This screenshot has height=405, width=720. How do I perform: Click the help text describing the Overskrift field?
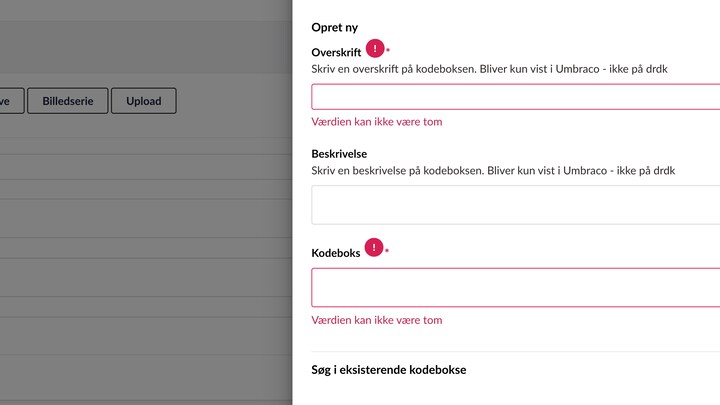(x=489, y=69)
